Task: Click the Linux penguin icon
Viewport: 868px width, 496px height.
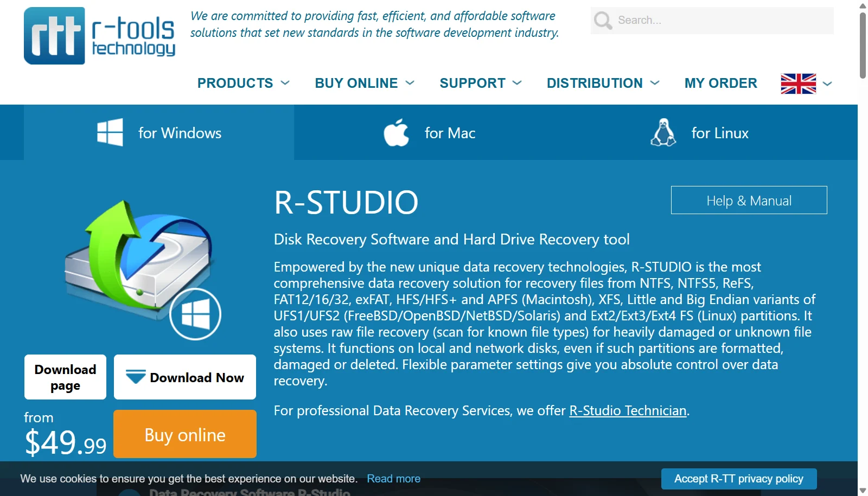Action: coord(663,132)
